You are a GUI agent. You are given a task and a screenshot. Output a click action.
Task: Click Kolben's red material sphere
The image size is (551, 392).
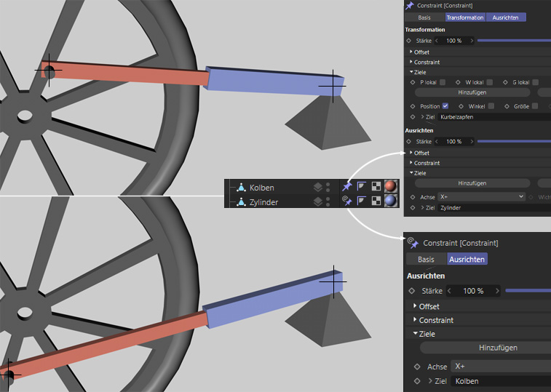tap(390, 186)
